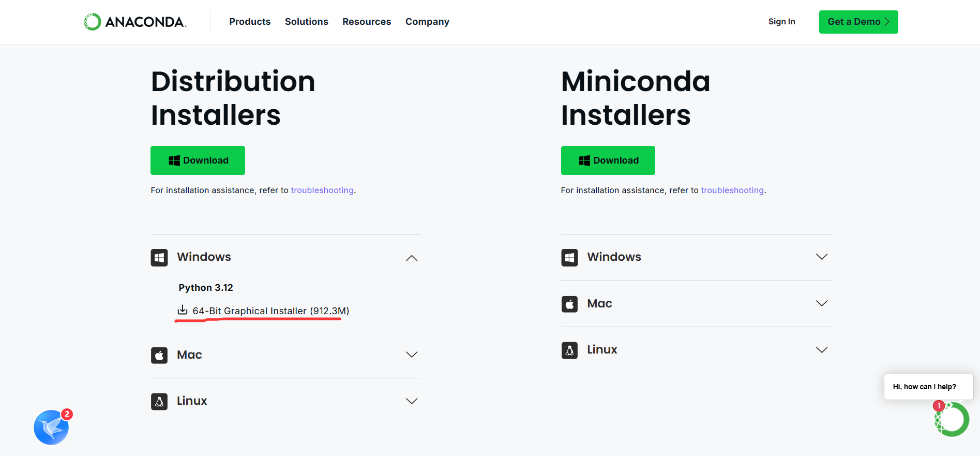Click arrow icon on Get a Demo button
Image resolution: width=980 pixels, height=456 pixels.
tap(887, 22)
